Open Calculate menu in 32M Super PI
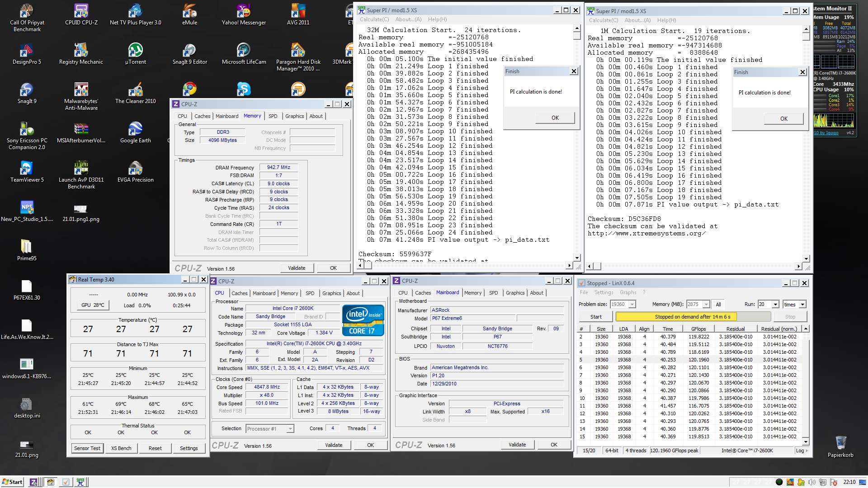Screen dimensions: 868x488 pyautogui.click(x=374, y=19)
